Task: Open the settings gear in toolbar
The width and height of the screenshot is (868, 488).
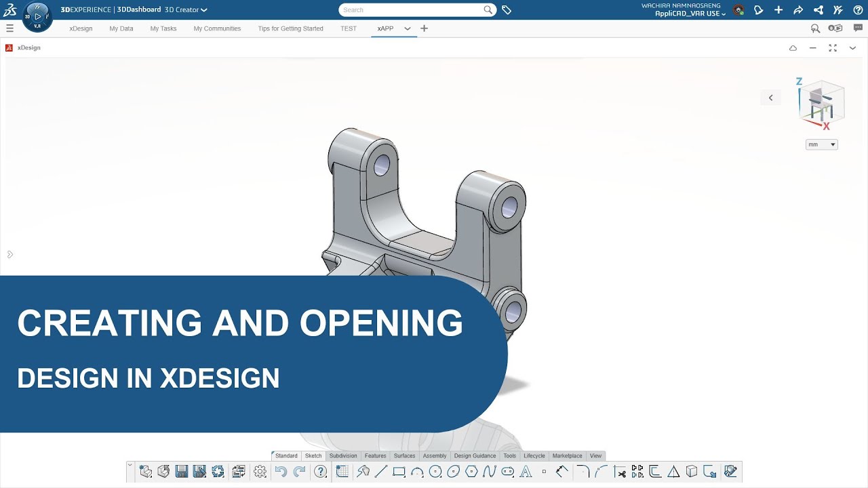Action: pyautogui.click(x=260, y=472)
